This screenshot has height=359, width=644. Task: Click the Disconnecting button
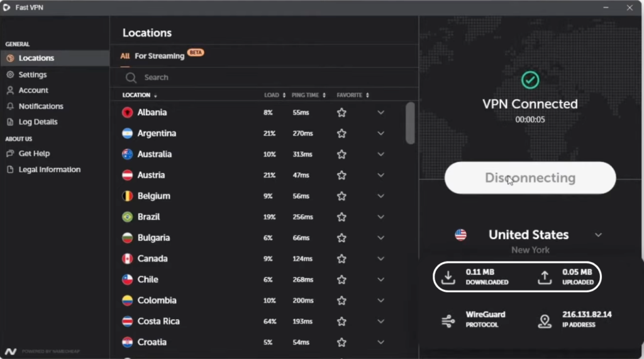tap(530, 177)
